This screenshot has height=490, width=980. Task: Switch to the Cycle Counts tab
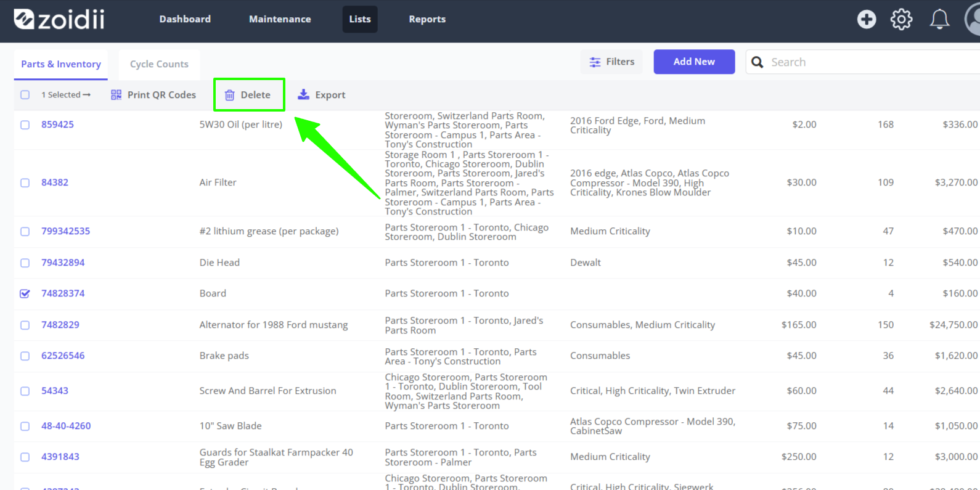coord(159,64)
